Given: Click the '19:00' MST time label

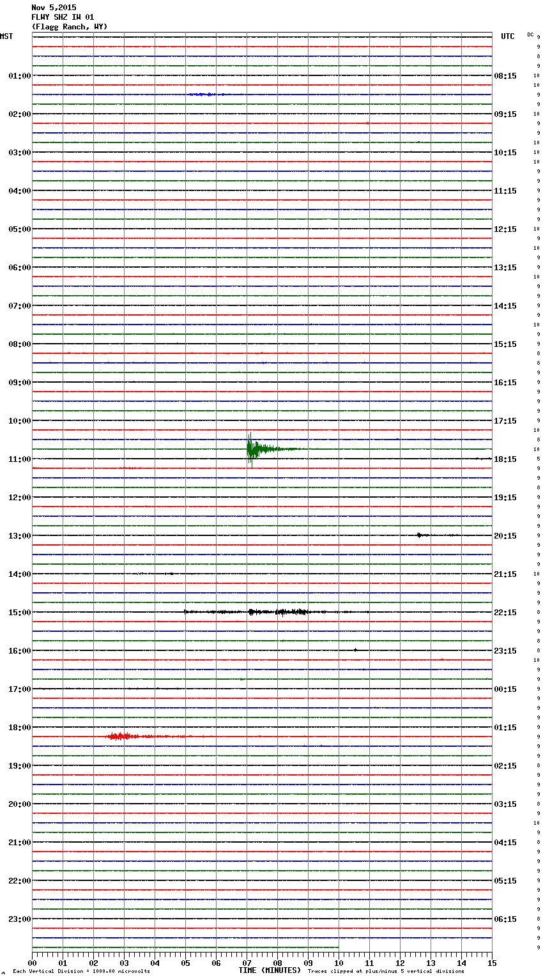Looking at the screenshot, I should click(x=19, y=766).
